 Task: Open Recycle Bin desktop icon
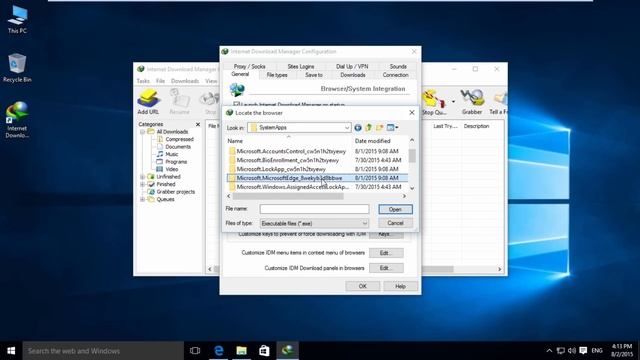point(17,68)
